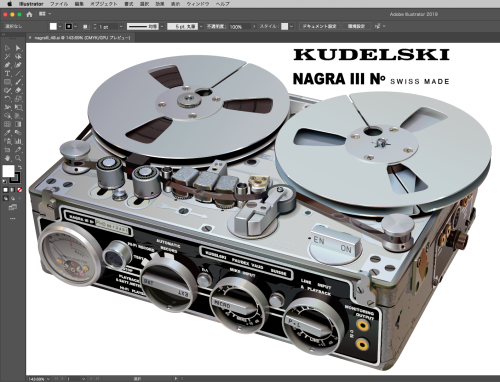Open the ウィンドウ menu
This screenshot has width=500, height=382.
click(x=198, y=4)
